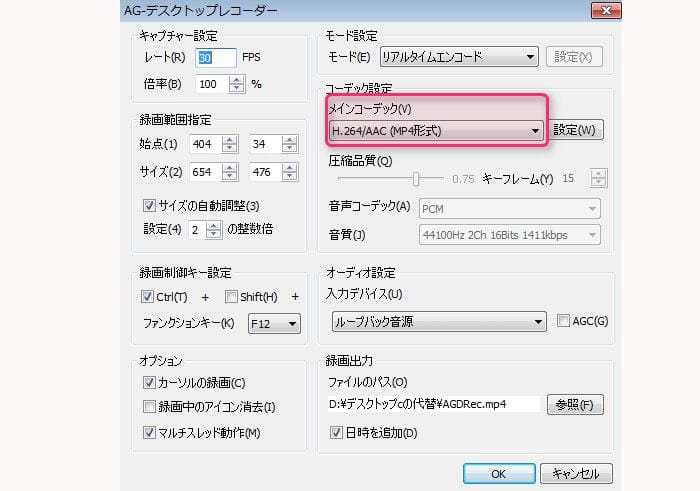Click the 設定(W) codec settings button

click(x=575, y=130)
